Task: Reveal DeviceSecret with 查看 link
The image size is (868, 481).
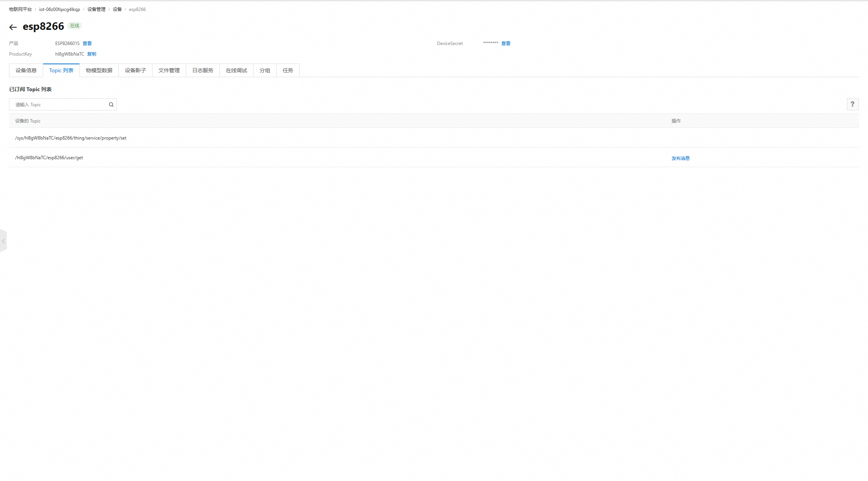Action: point(506,43)
